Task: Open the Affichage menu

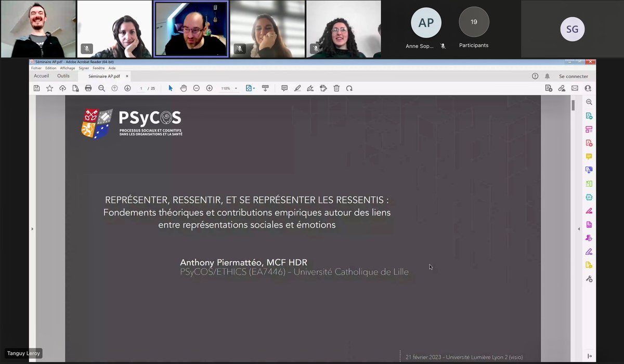Action: (68, 68)
